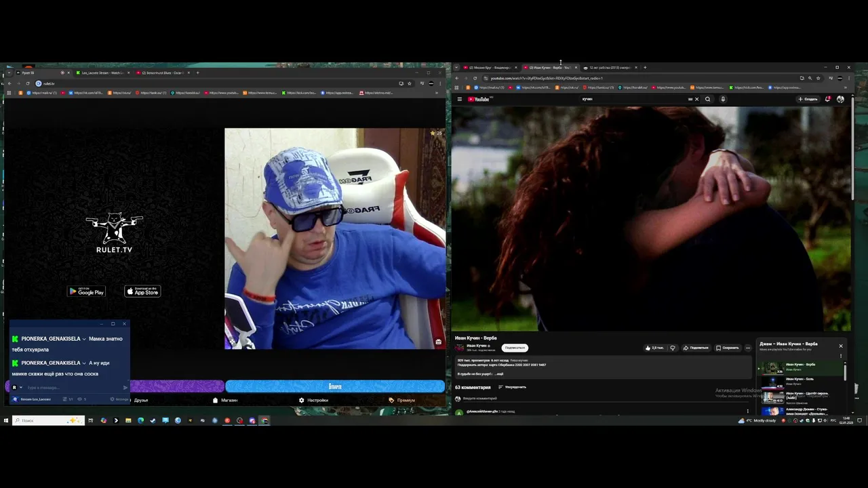Image resolution: width=868 pixels, height=488 pixels.
Task: Switch to 12 лет рабства tab
Action: pos(610,67)
